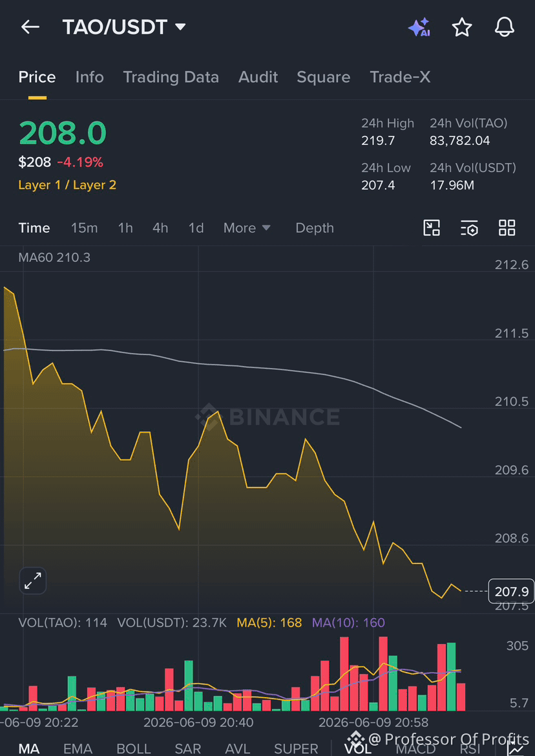Toggle the BOLL indicator
535x756 pixels.
134,749
